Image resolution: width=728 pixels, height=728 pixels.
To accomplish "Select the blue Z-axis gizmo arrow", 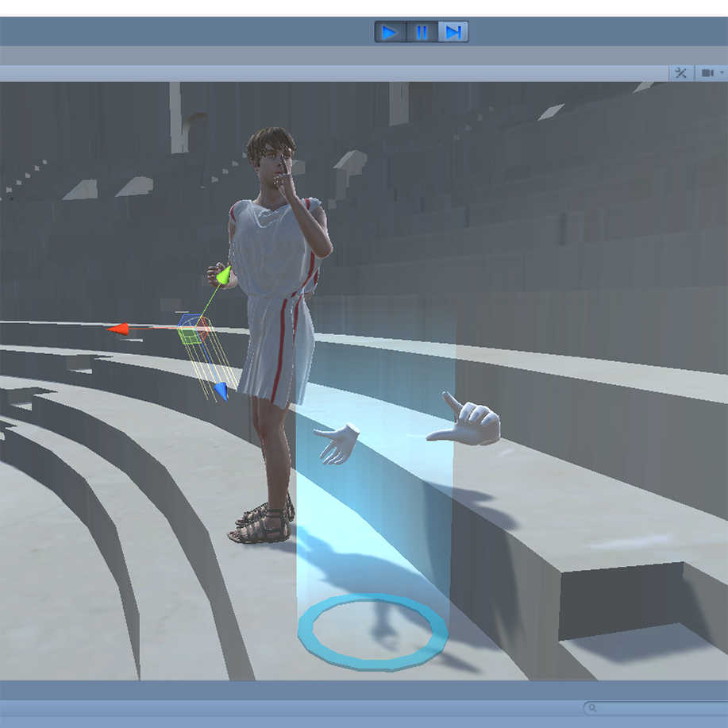I will [x=221, y=391].
